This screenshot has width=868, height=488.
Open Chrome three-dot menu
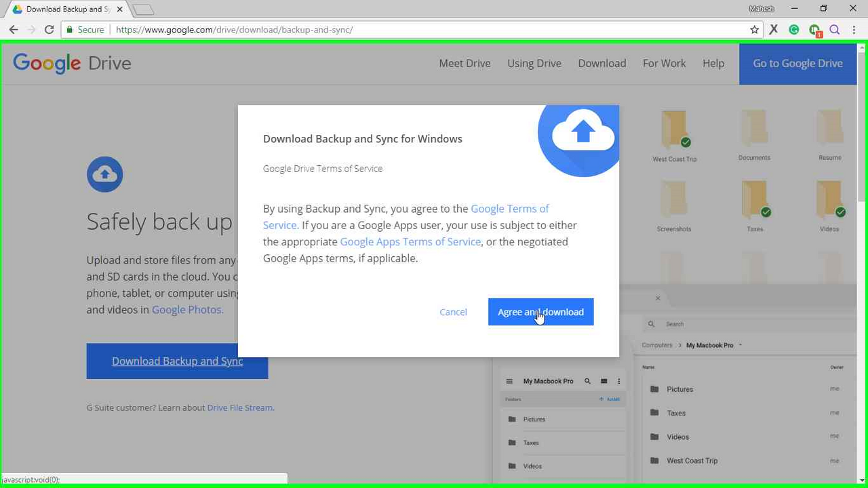(x=854, y=30)
